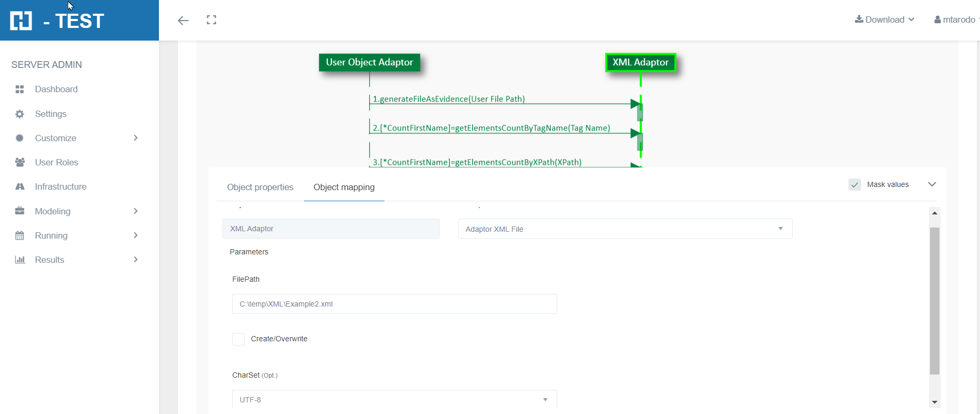Click the User Roles people icon
The image size is (980, 414).
point(20,162)
